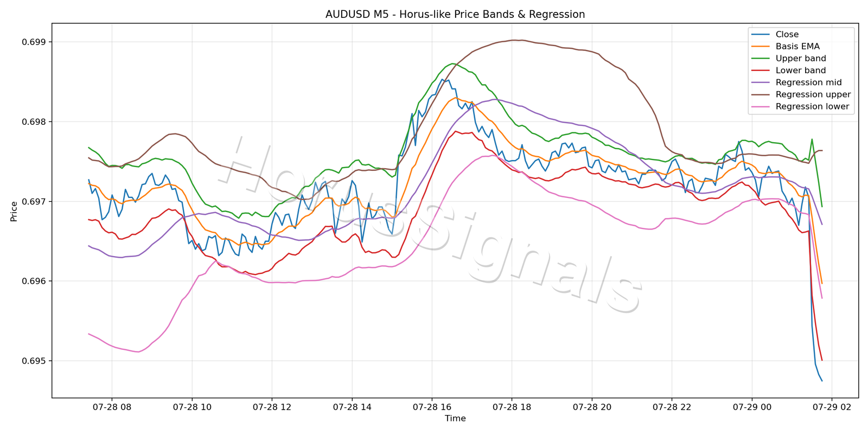Click the green Upper band swatch in the legend
The width and height of the screenshot is (868, 434).
coord(761,59)
